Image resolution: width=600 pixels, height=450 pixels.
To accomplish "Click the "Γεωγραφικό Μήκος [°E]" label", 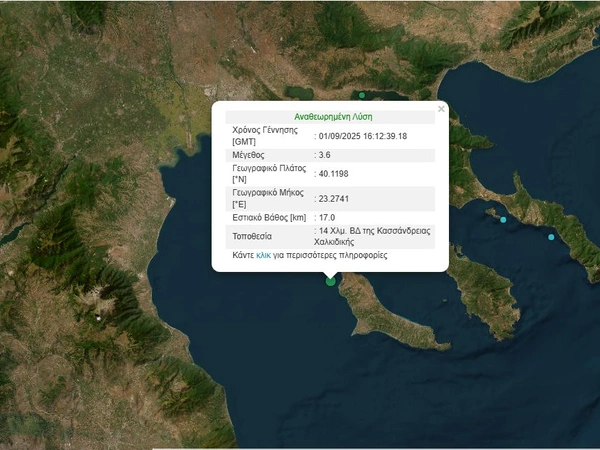I will pos(268,197).
